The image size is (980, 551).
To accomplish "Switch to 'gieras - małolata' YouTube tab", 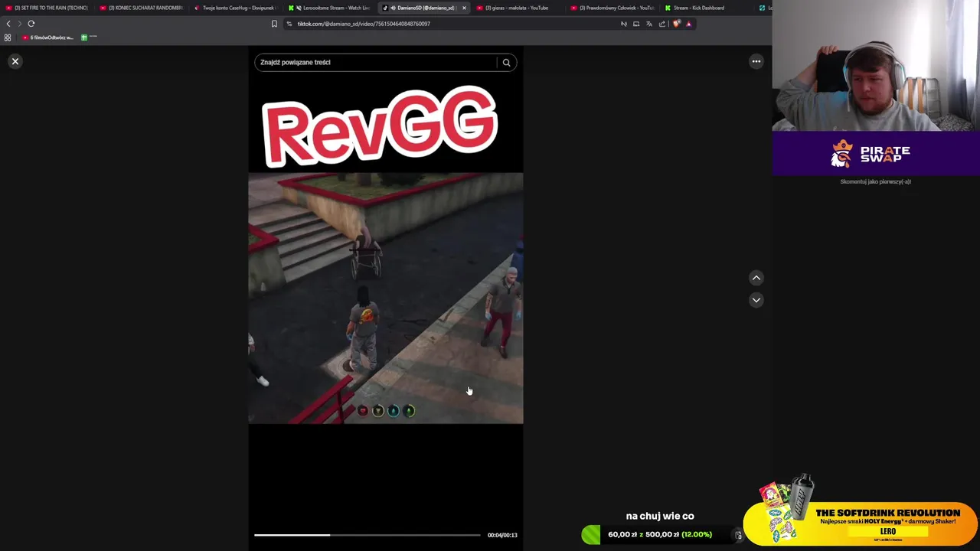I will (x=517, y=8).
